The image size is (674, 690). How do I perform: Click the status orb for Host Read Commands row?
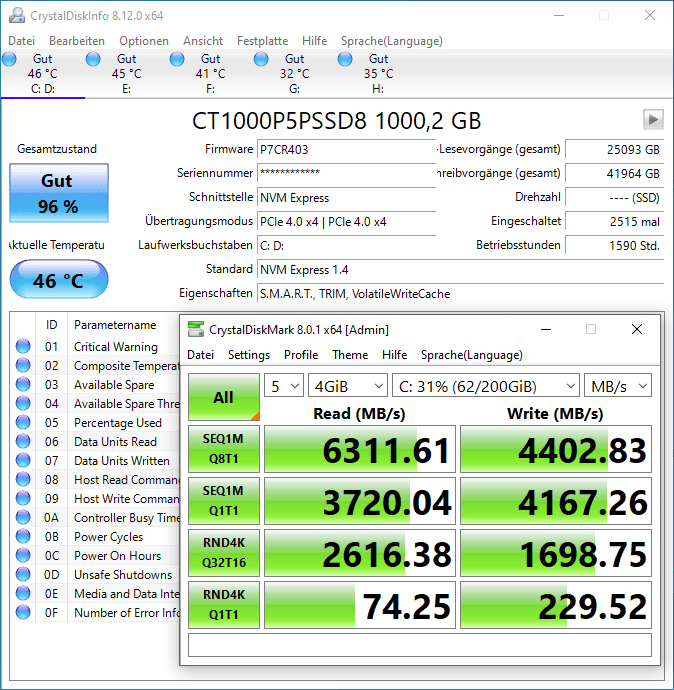tap(23, 479)
